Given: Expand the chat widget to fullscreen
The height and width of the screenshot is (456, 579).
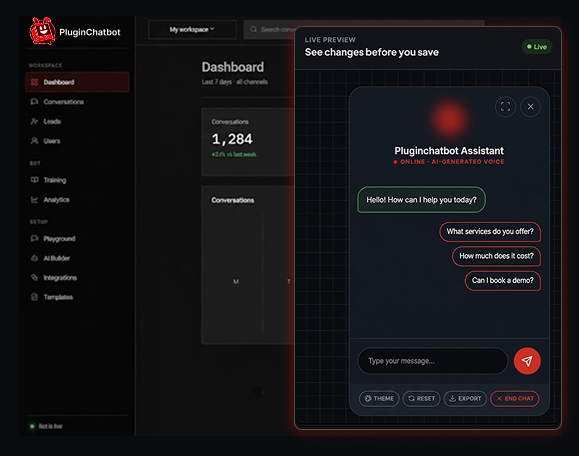Looking at the screenshot, I should (x=505, y=107).
